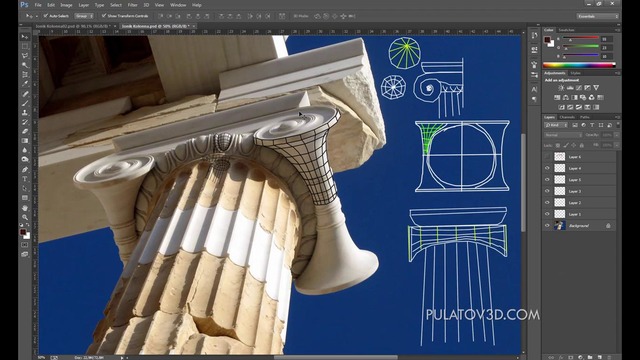Viewport: 640px width, 360px height.
Task: Switch to the Styles tab
Action: click(x=576, y=73)
